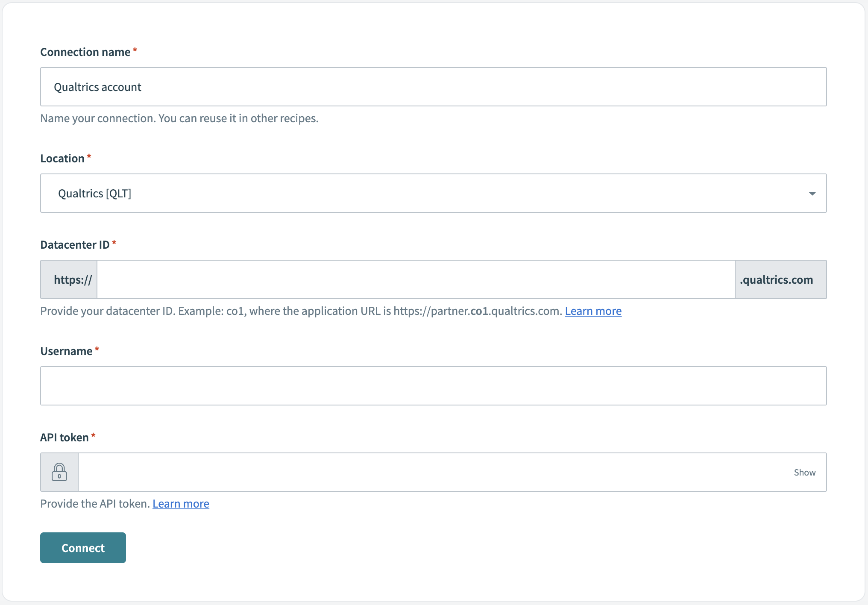Click the Datacenter ID field label

[x=75, y=244]
